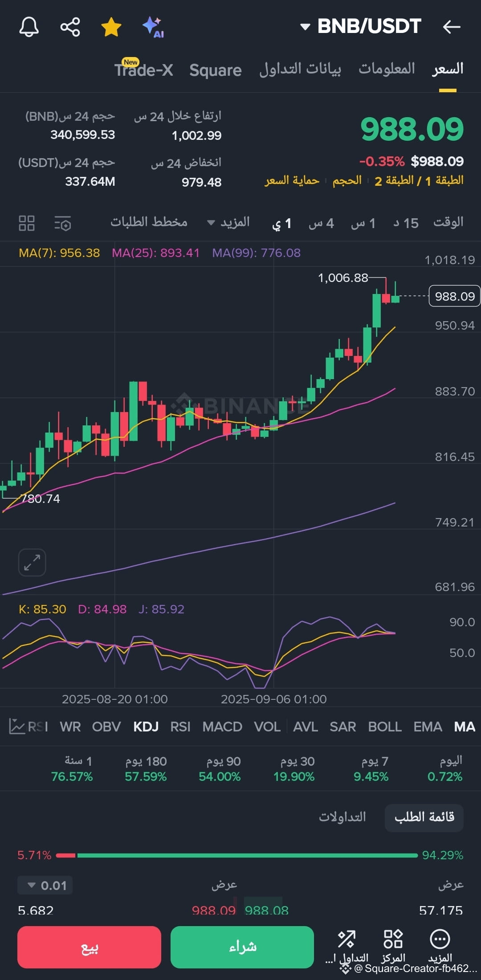The image size is (481, 980).
Task: Go back with the arrow icon
Action: (452, 27)
